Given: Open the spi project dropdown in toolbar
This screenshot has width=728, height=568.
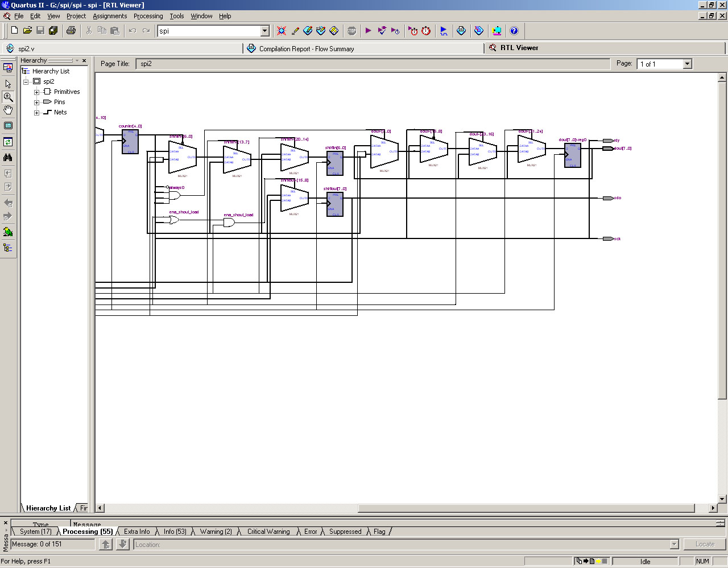Looking at the screenshot, I should pos(265,31).
